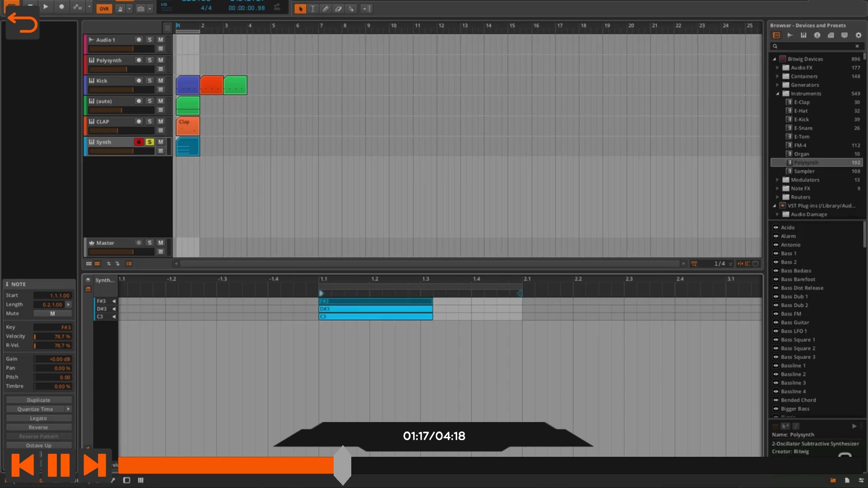868x488 pixels.
Task: Click the Octave Up button
Action: point(38,446)
